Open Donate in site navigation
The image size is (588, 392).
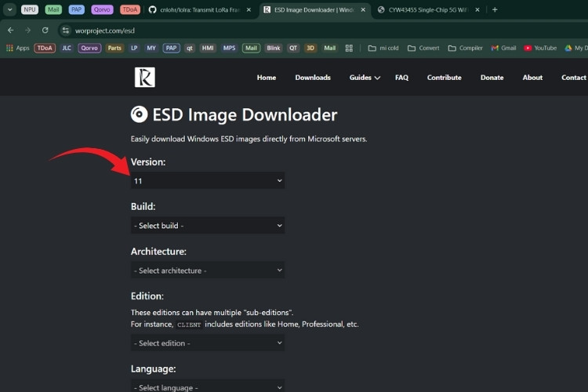point(492,78)
